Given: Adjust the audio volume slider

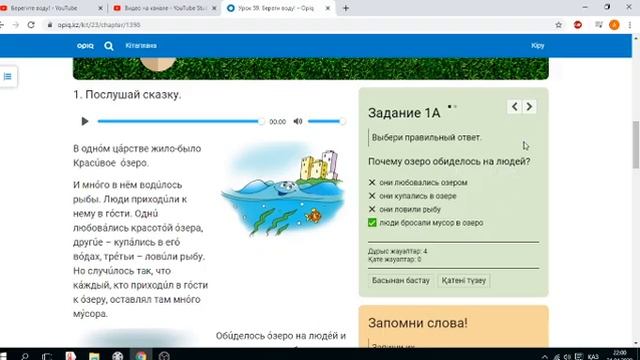Looking at the screenshot, I should [326, 121].
